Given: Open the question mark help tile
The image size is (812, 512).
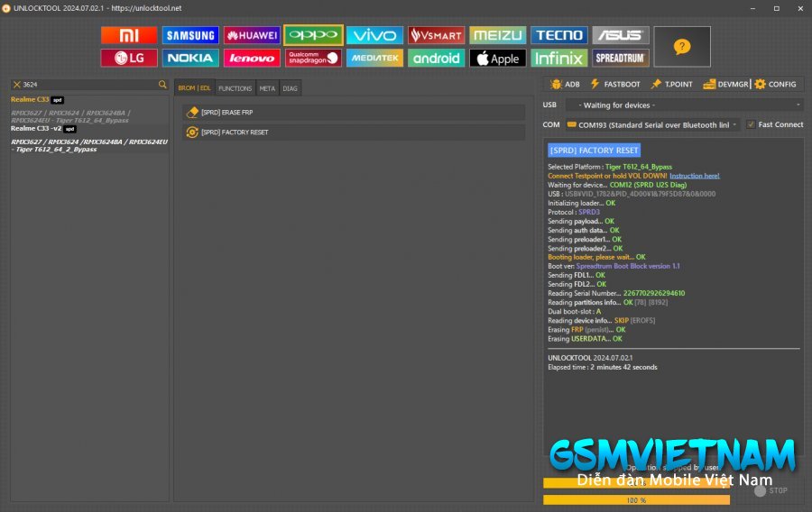Looking at the screenshot, I should [682, 47].
